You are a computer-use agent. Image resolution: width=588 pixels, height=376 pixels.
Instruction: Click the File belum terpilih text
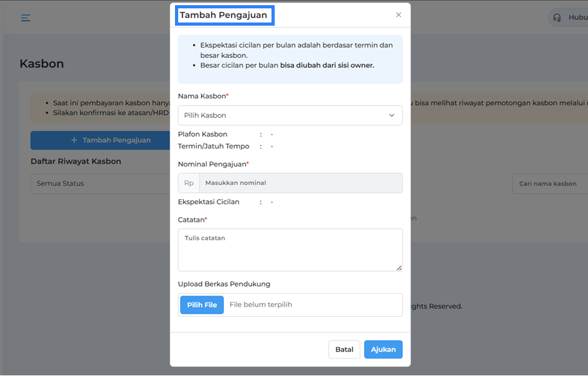(x=261, y=305)
